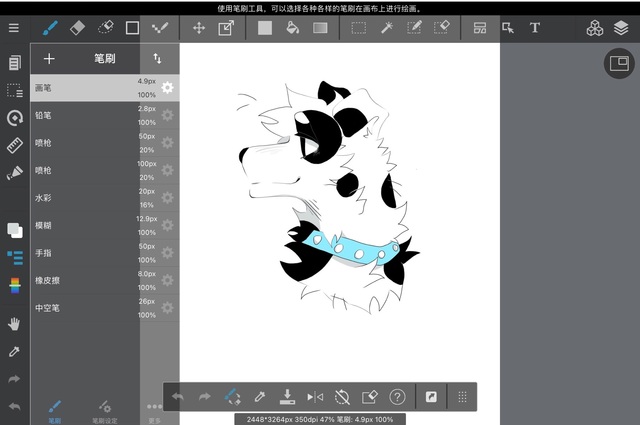Pick the hand pan tool
Viewport: 640px width, 425px height.
pyautogui.click(x=14, y=323)
